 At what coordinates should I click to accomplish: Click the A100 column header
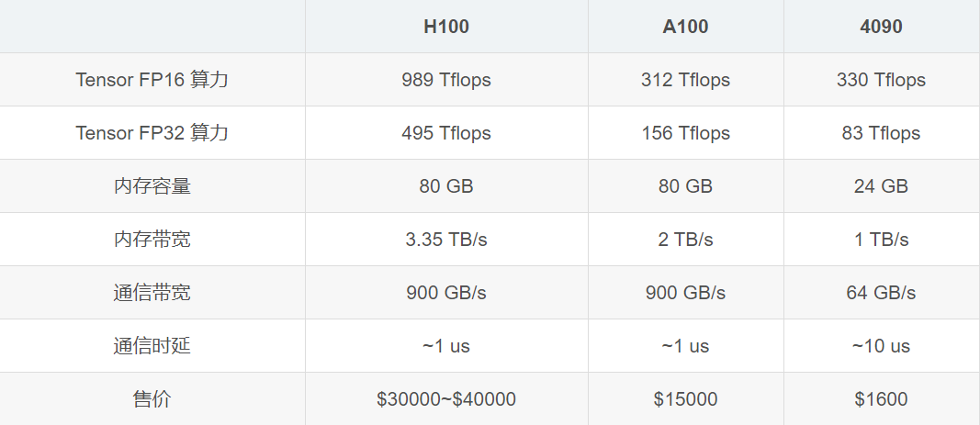685,27
